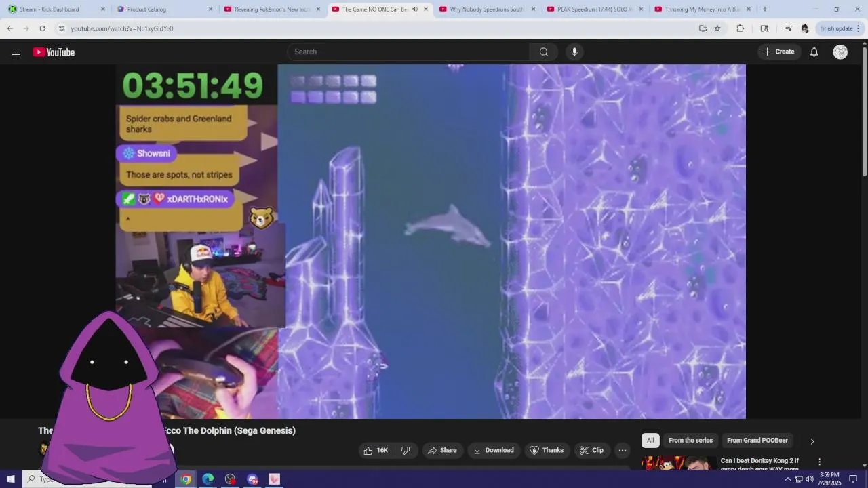Open Chrome media controls icon
Image resolution: width=868 pixels, height=488 pixels.
(x=789, y=28)
